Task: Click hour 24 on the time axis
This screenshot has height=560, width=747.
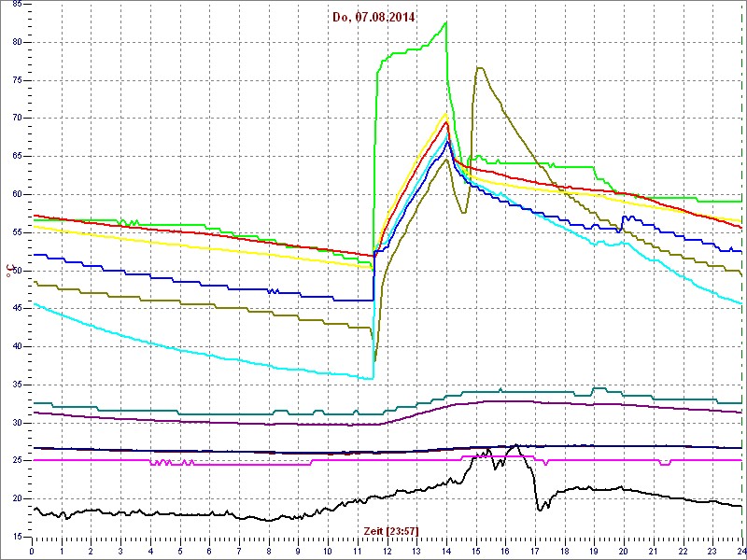Action: [741, 550]
